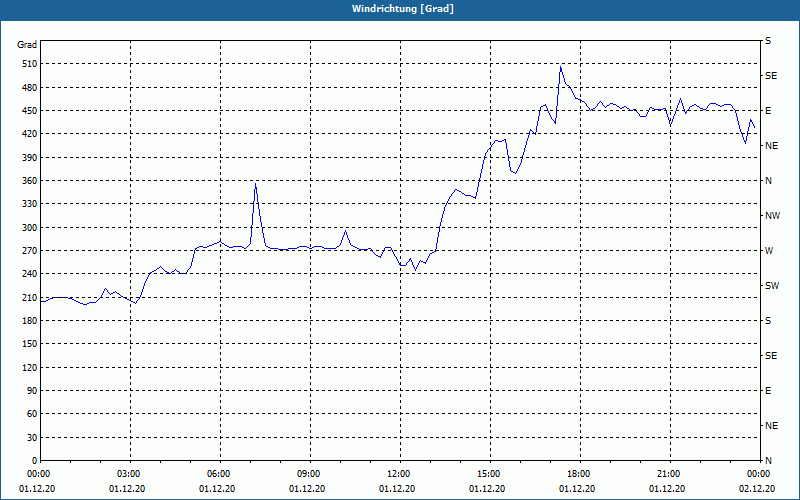Click the 21:00 time label
The width and height of the screenshot is (800, 500).
(670, 474)
